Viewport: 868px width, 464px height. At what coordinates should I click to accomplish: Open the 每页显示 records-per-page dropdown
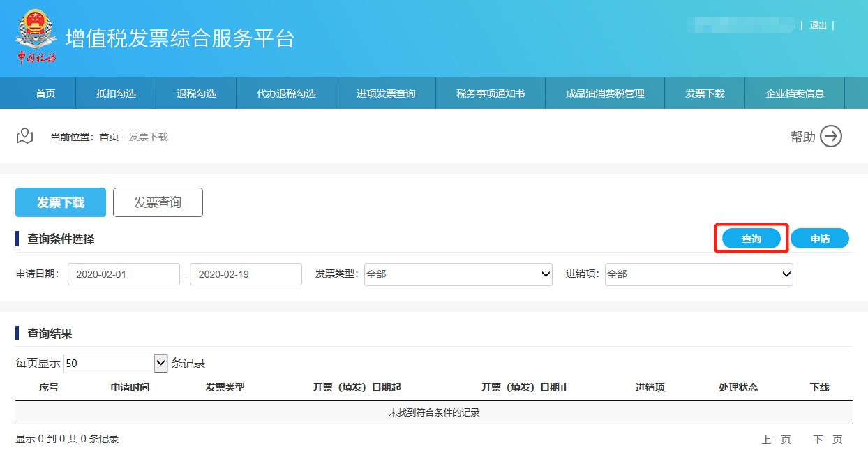pos(116,364)
